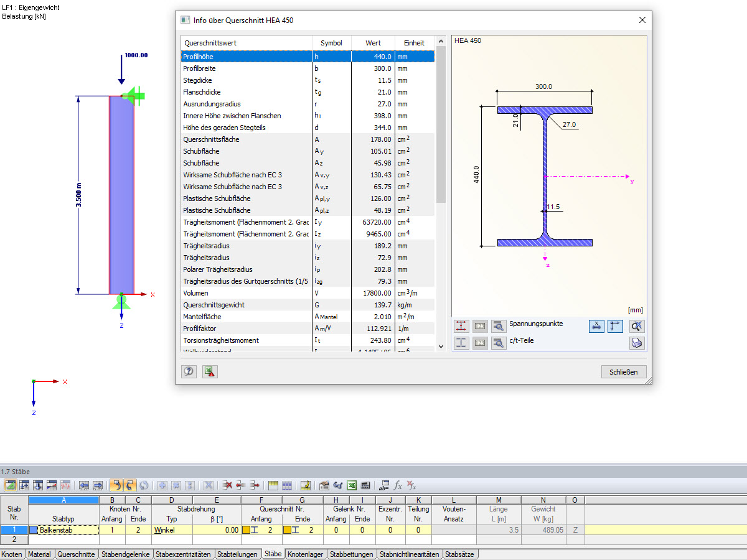The image size is (747, 560).
Task: Click the blue Balkenstab color swatch
Action: [34, 530]
